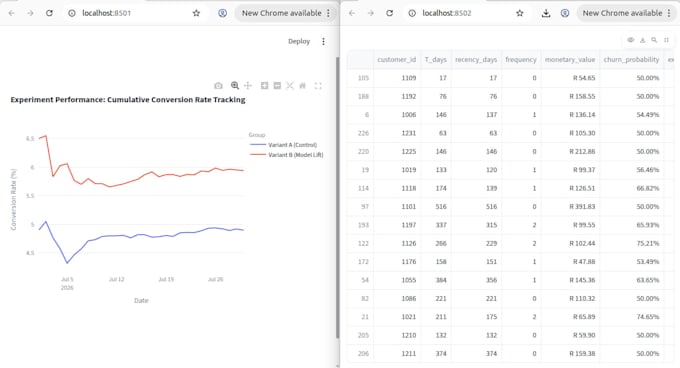Select the churn probability cell 74.65%

pyautogui.click(x=631, y=317)
